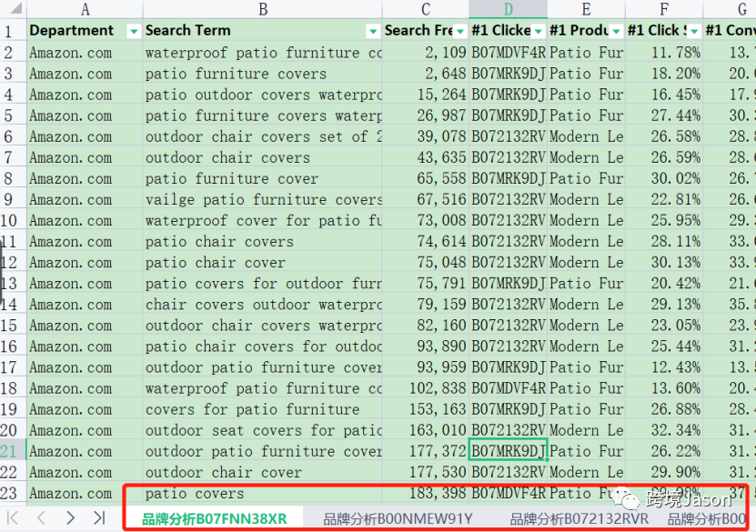
Task: Click the search frequency value 15,264
Action: tap(441, 95)
